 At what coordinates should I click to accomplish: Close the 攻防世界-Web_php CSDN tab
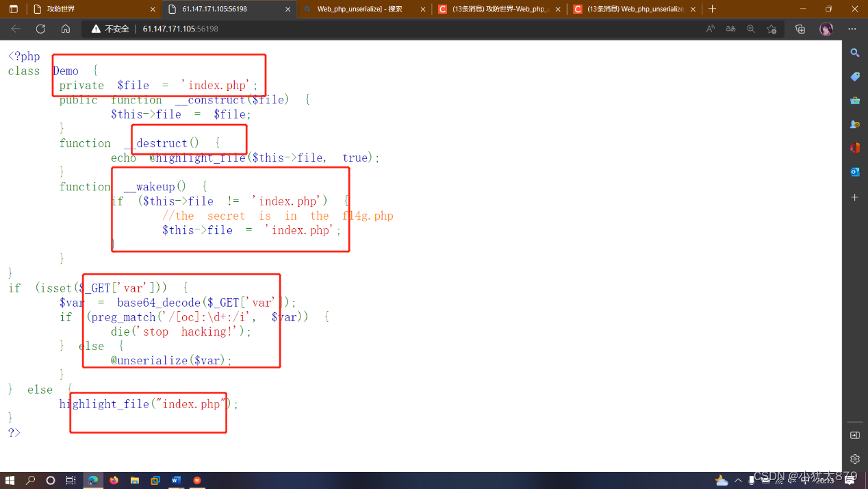click(559, 9)
